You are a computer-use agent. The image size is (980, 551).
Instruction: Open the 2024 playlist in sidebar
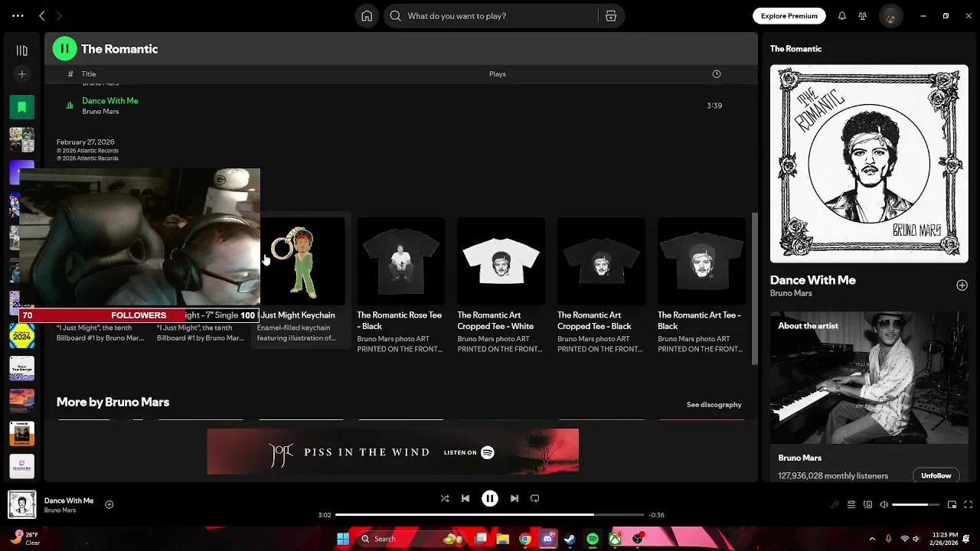click(22, 336)
